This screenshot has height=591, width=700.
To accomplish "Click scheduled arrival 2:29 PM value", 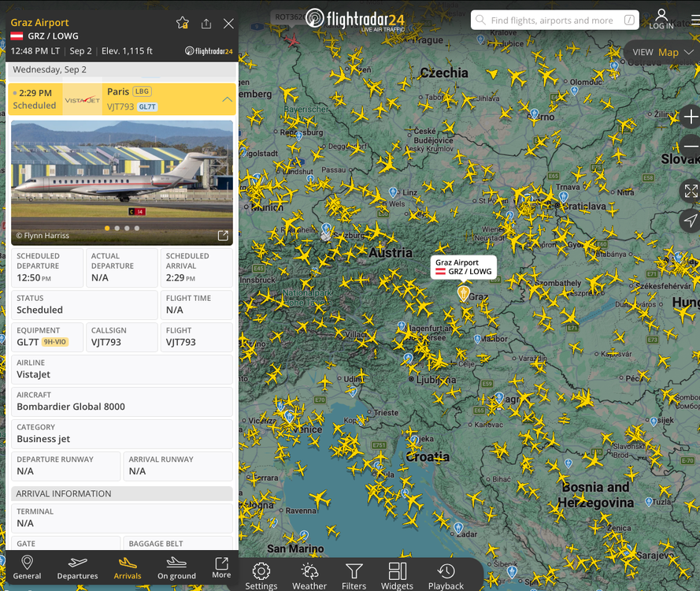I will click(x=180, y=278).
